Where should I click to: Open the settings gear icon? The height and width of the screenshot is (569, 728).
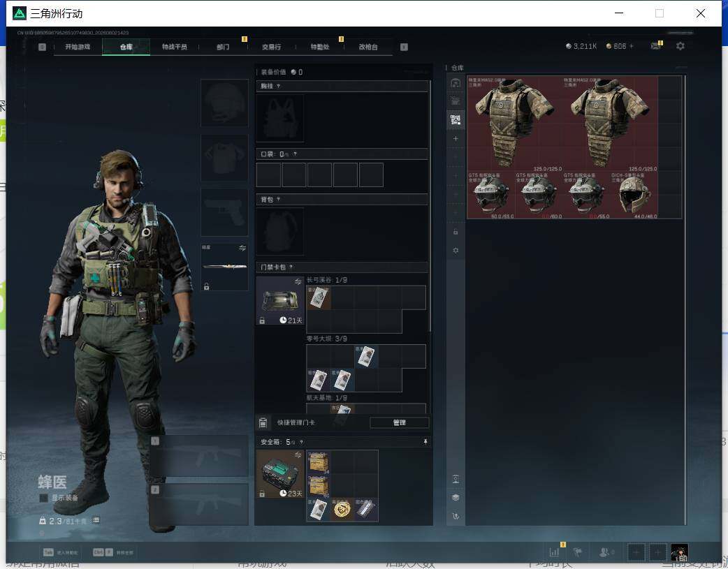(680, 46)
